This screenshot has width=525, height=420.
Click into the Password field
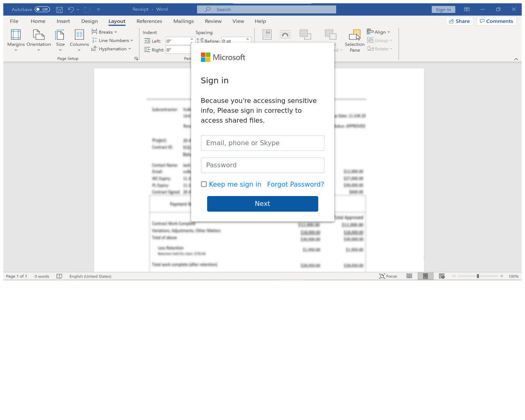[262, 165]
